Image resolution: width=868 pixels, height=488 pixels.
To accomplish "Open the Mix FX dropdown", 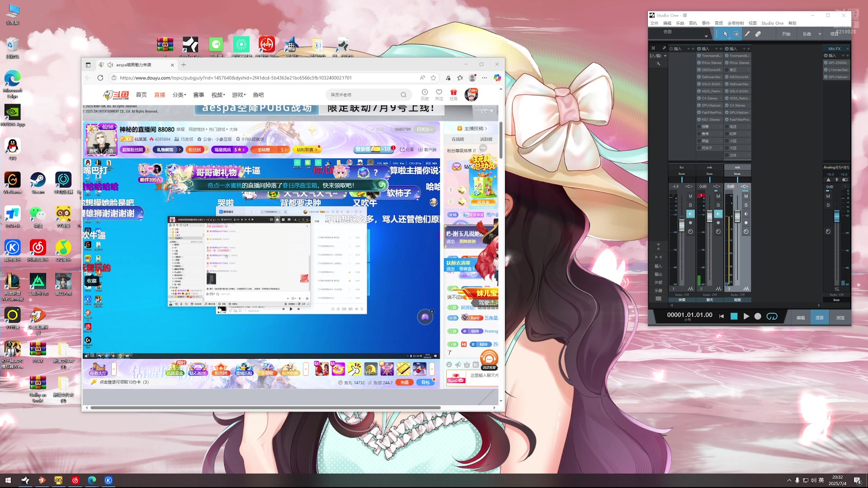I will pos(847,49).
